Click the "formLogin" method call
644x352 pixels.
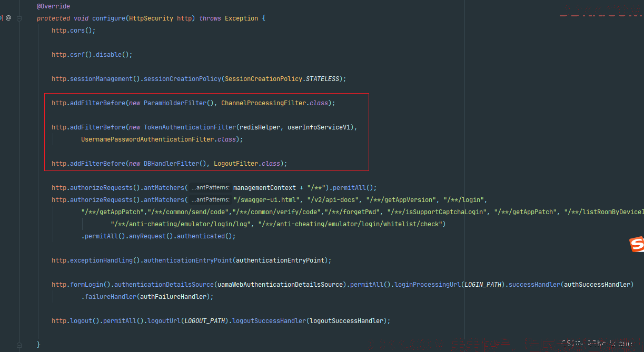pos(86,285)
